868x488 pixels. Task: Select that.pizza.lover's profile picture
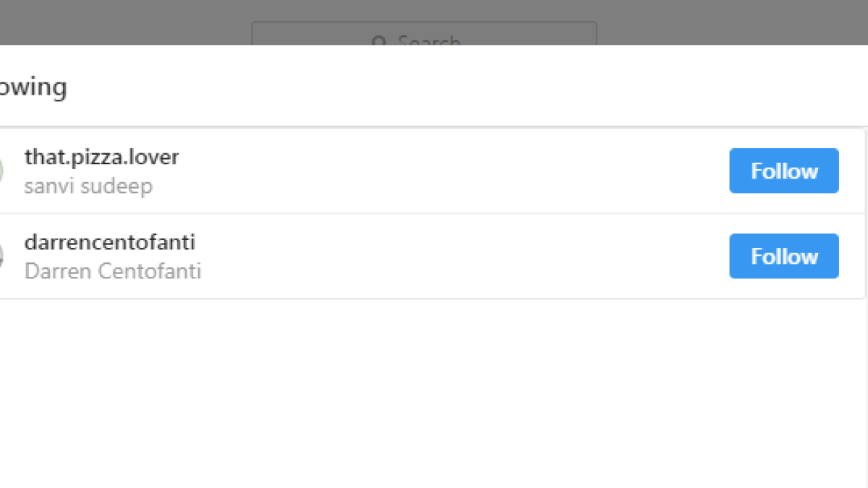tap(1, 171)
